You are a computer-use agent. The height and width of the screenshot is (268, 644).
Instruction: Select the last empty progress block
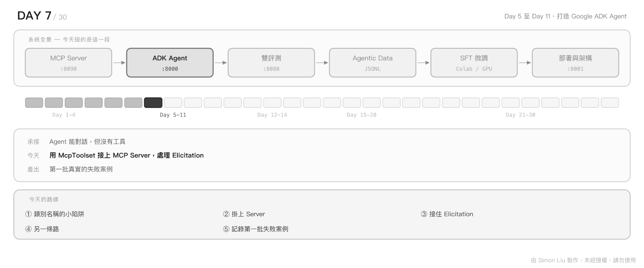click(610, 103)
